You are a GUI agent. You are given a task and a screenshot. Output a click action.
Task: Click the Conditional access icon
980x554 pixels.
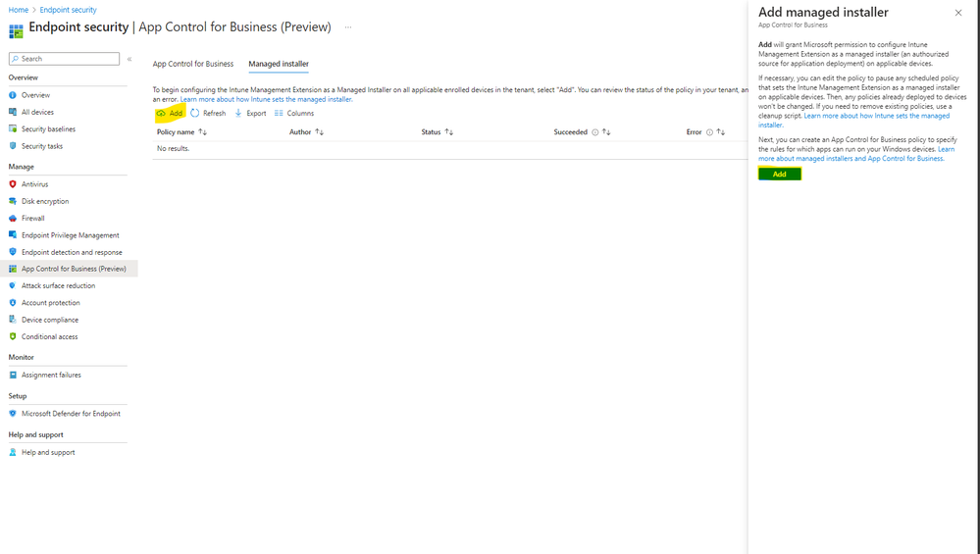tap(13, 336)
